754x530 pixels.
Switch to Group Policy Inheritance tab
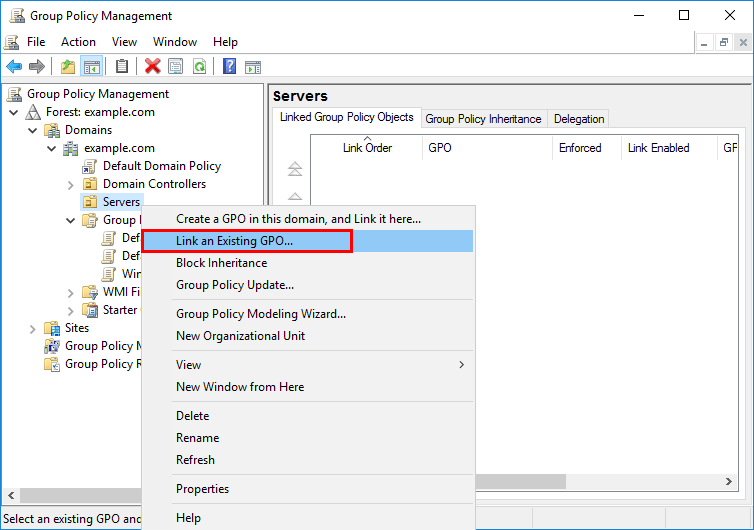coord(483,119)
